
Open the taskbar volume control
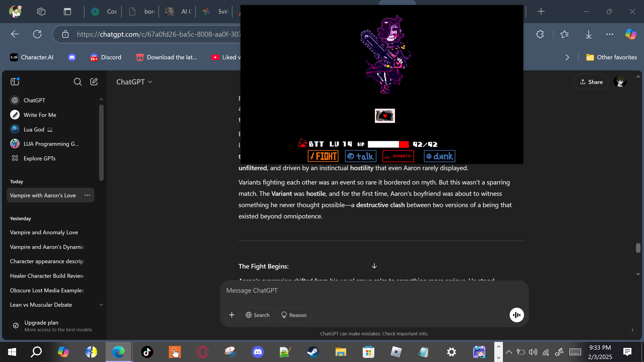[533, 352]
